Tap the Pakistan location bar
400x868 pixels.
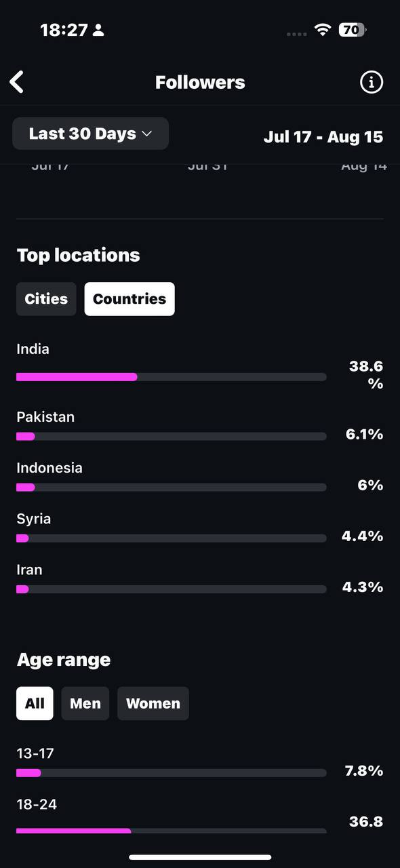172,437
